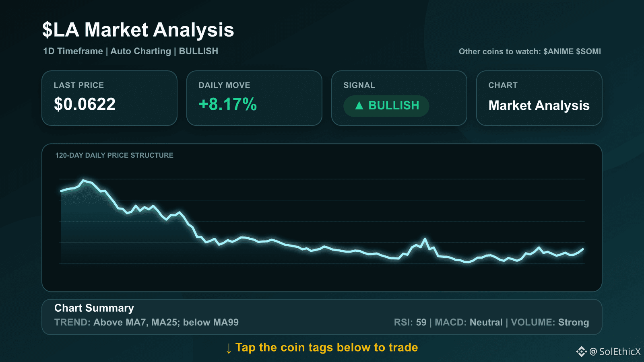
Task: Click the DAILY MOVE label
Action: [x=224, y=85]
